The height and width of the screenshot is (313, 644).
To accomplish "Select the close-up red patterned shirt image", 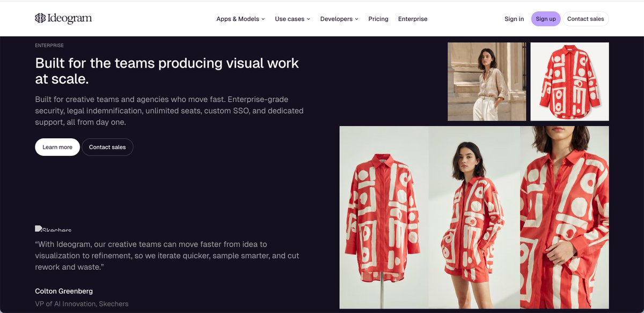I will pyautogui.click(x=565, y=217).
